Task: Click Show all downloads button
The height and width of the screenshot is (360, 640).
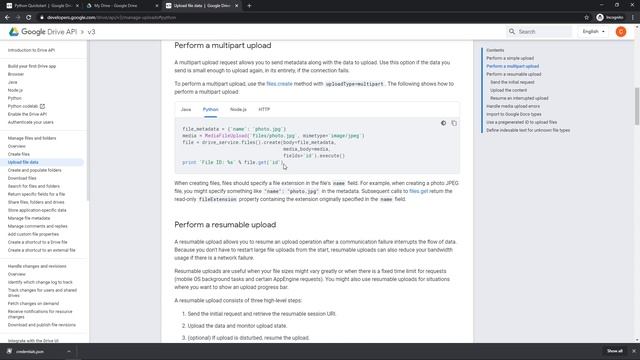Action: tap(614, 351)
